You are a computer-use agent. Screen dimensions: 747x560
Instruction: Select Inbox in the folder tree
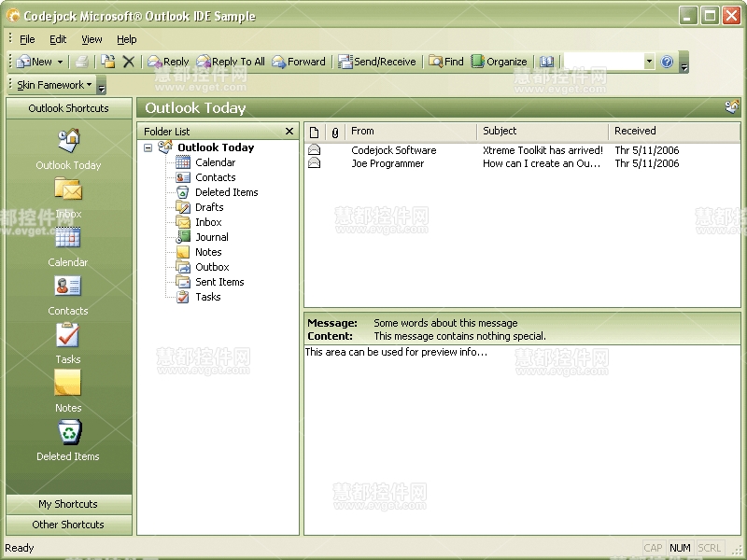pyautogui.click(x=208, y=222)
